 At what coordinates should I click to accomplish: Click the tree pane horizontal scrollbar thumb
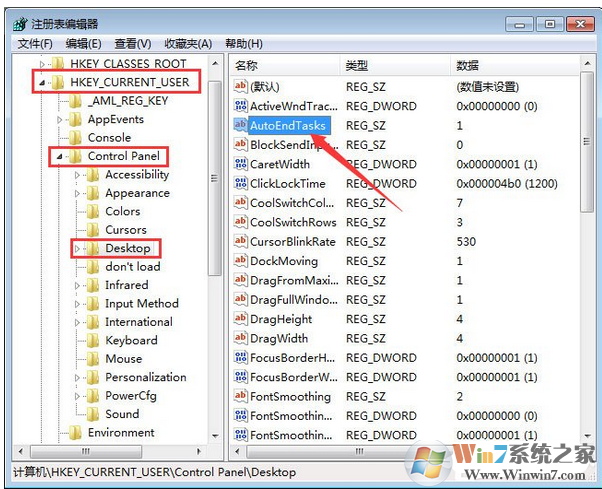(x=86, y=451)
